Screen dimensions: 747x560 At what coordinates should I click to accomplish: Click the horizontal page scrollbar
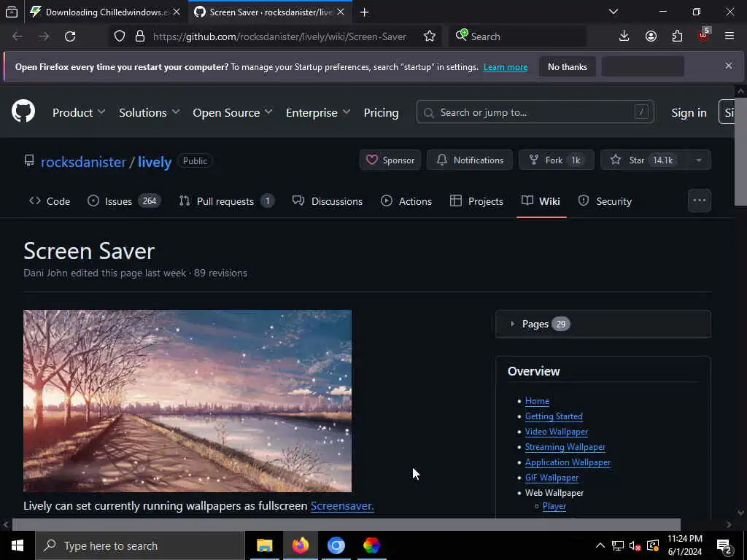pyautogui.click(x=347, y=524)
